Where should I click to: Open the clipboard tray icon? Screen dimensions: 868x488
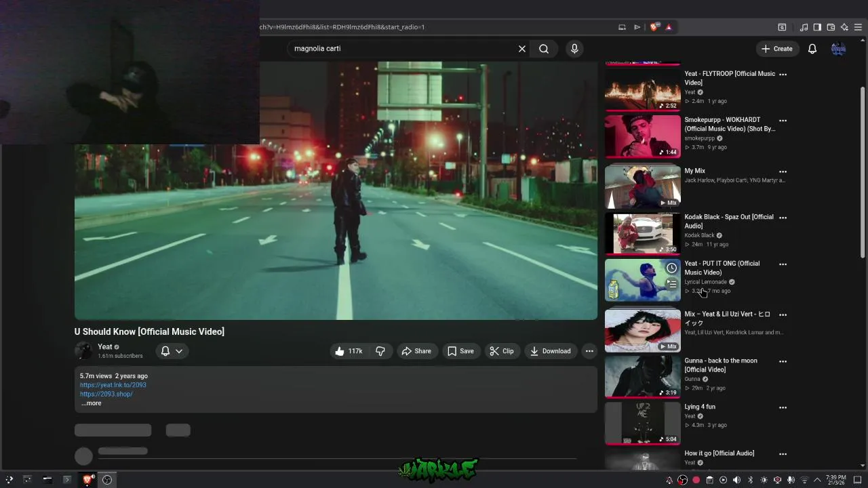click(710, 480)
